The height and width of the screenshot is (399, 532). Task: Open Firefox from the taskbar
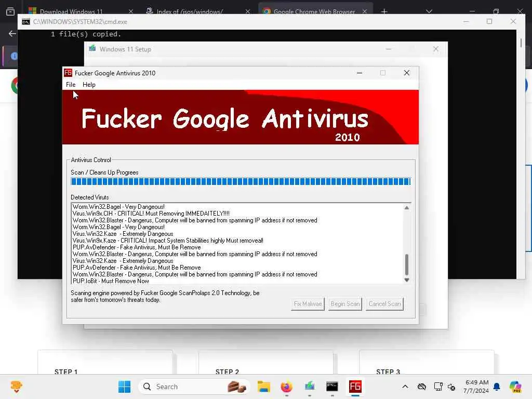(x=287, y=387)
